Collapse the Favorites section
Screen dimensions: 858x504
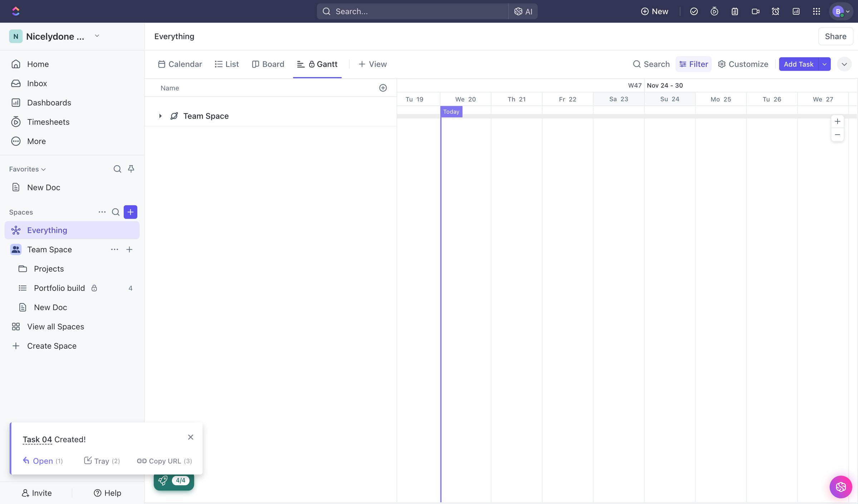[27, 169]
